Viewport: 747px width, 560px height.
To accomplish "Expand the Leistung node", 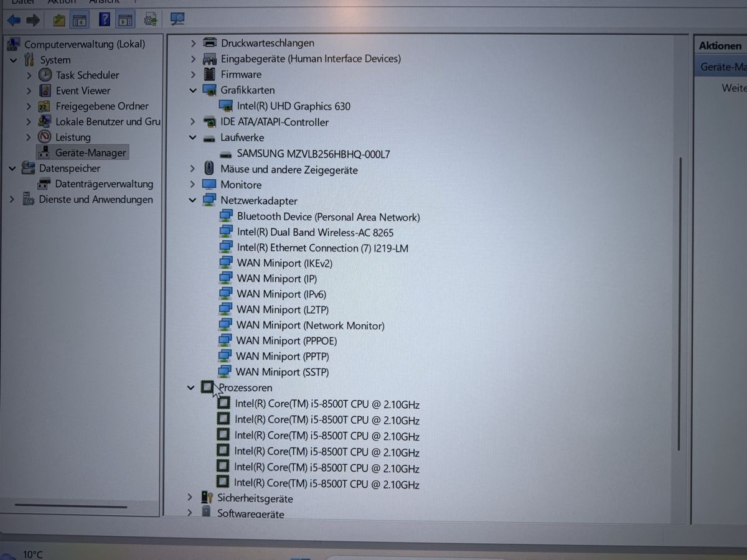I will (29, 137).
